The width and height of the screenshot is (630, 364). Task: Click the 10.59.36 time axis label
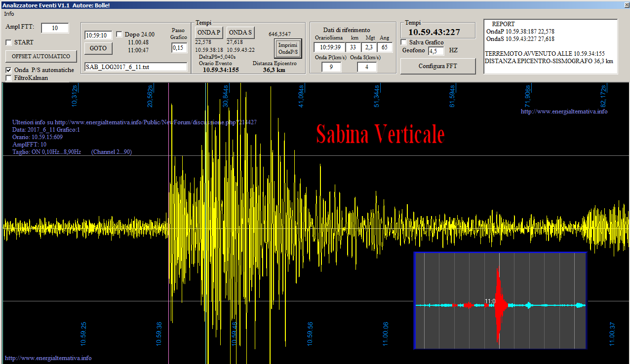point(159,334)
